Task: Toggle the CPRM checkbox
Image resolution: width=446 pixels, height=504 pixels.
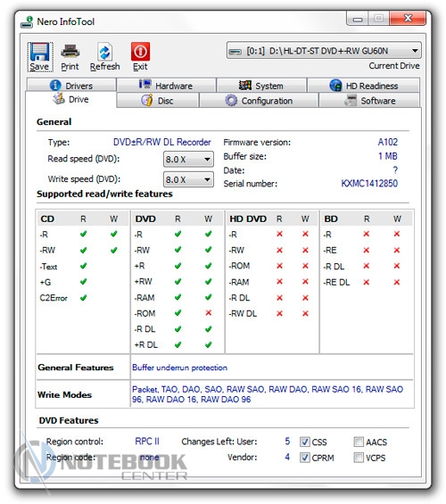Action: [305, 458]
